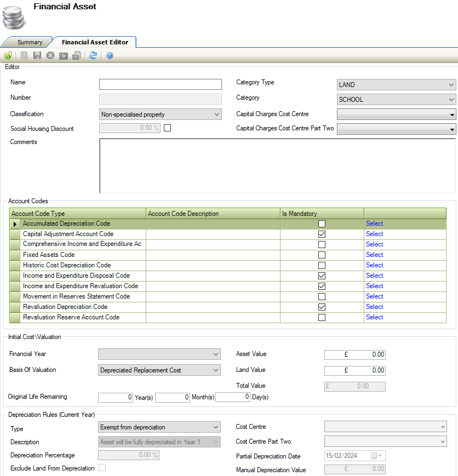Click Select for Revaluation Reserve Account Code
The image size is (458, 476).
click(374, 317)
